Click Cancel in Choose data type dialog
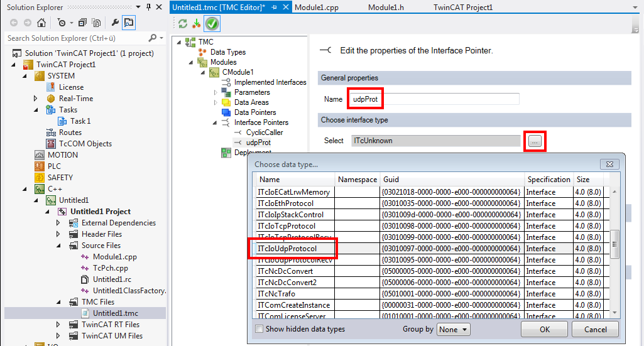 tap(595, 329)
